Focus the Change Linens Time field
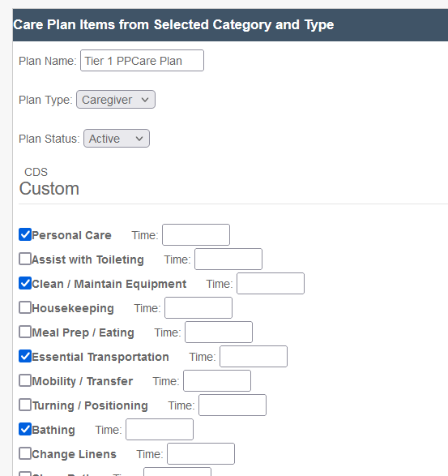Image resolution: width=448 pixels, height=476 pixels. pos(201,454)
